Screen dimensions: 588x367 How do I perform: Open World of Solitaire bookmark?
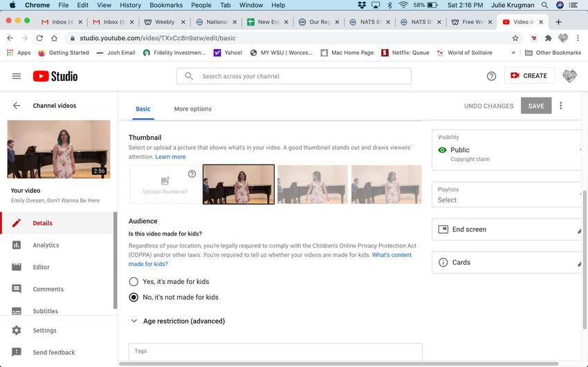(x=465, y=53)
